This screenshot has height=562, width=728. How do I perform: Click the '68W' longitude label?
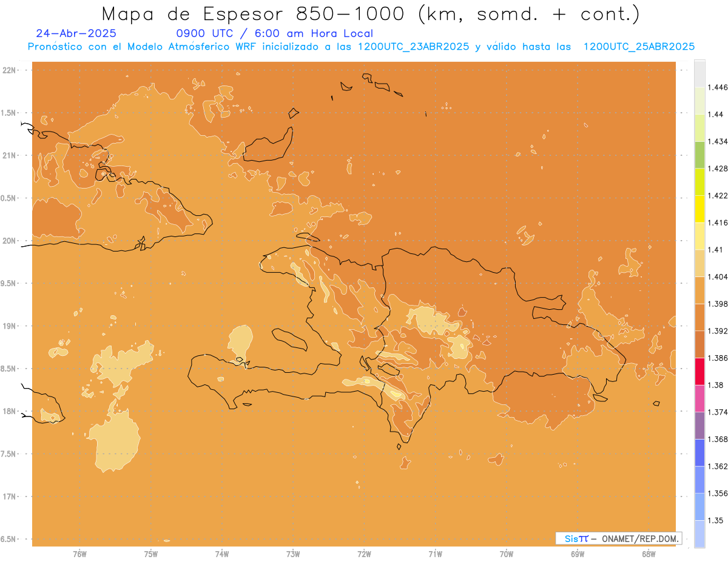(649, 554)
